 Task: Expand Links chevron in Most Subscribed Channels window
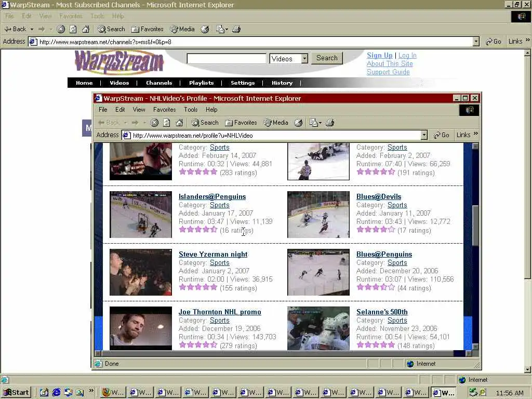coord(528,40)
